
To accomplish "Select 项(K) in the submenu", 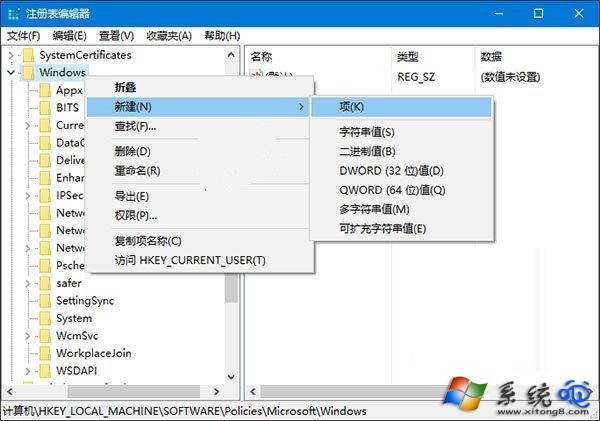I will (401, 107).
